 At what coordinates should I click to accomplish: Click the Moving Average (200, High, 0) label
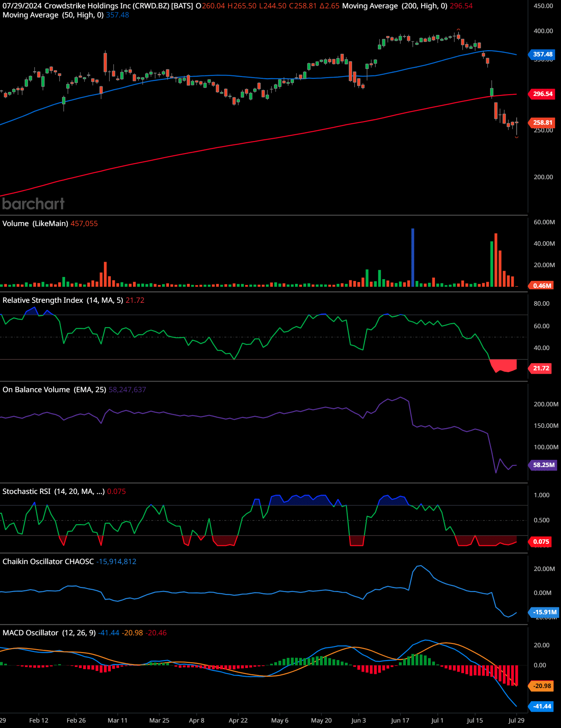coord(395,6)
